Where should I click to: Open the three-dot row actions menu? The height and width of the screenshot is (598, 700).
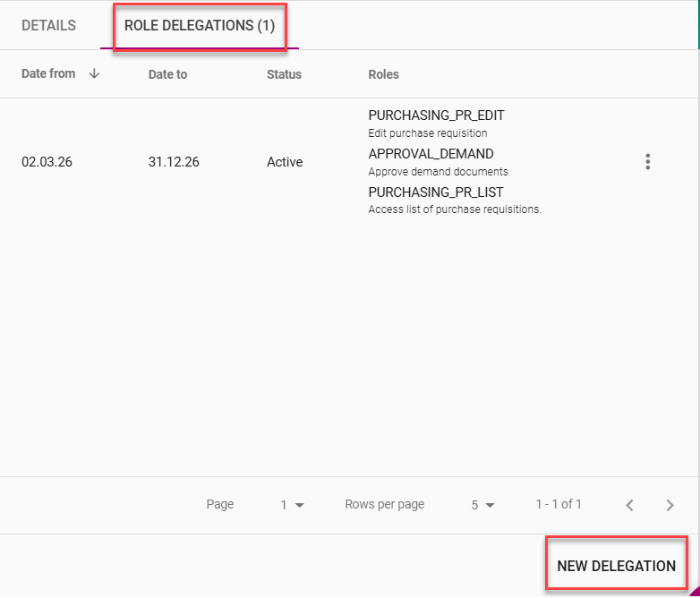(x=647, y=162)
